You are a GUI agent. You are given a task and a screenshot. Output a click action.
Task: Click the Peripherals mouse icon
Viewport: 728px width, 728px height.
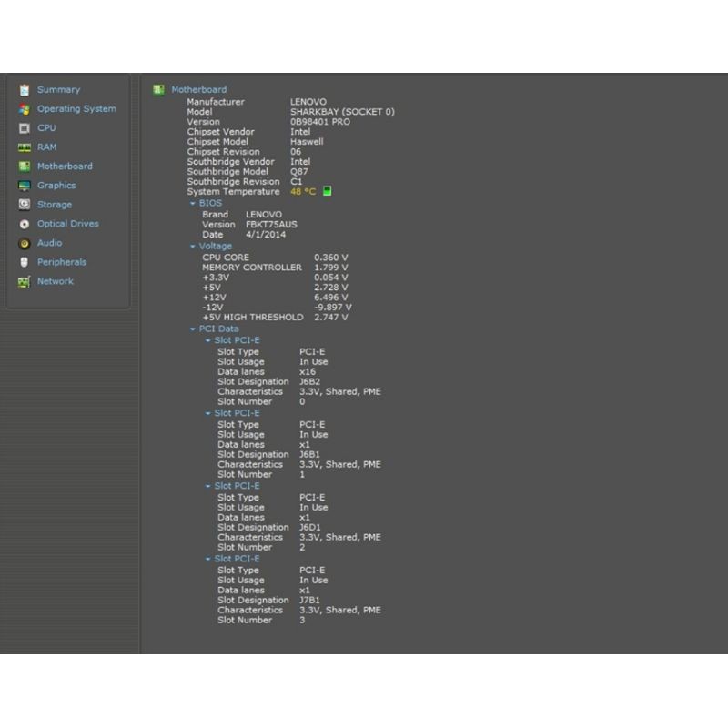point(25,262)
